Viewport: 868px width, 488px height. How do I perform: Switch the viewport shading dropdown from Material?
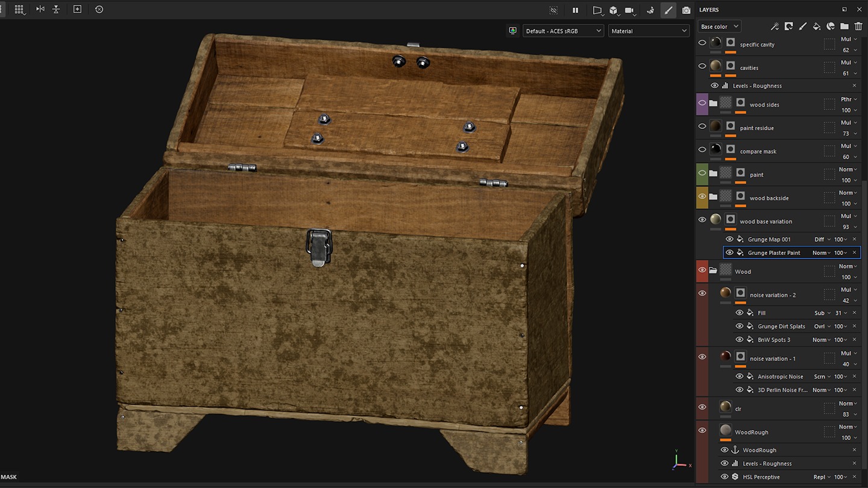pos(649,30)
